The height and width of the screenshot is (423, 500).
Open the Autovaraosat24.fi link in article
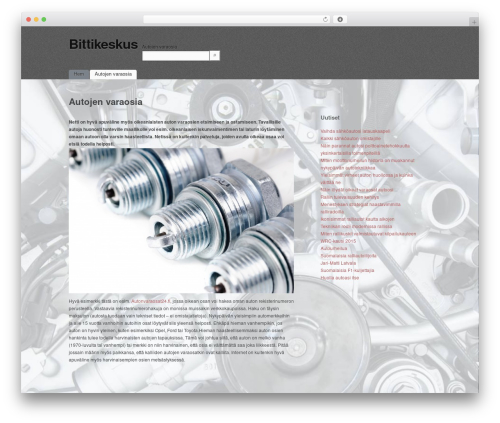(x=151, y=301)
